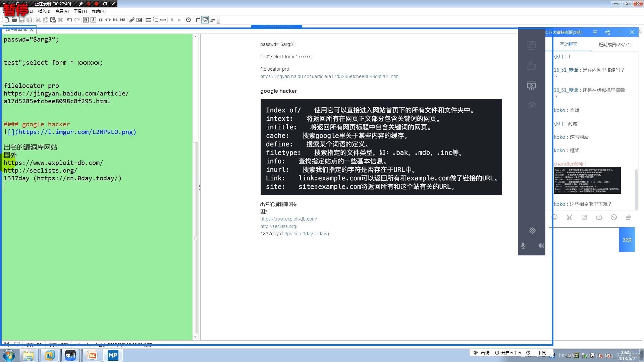Toggle the live preview mode button
The image size is (644, 362).
[x=205, y=20]
